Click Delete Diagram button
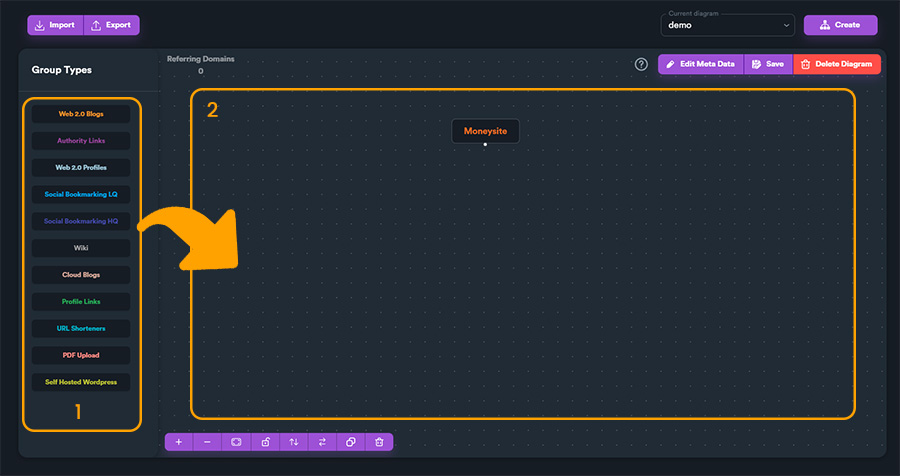 837,64
